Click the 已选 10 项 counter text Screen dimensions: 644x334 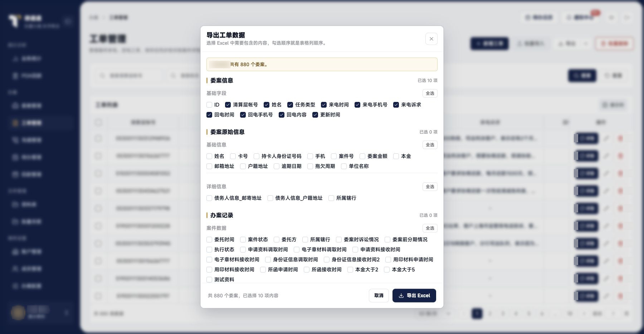428,80
